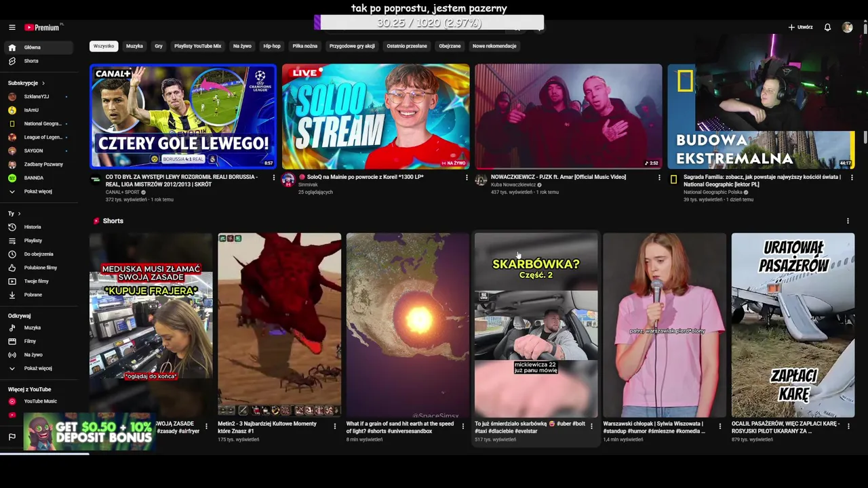Open Polubione filmy liked videos
The height and width of the screenshot is (488, 868).
(x=38, y=268)
